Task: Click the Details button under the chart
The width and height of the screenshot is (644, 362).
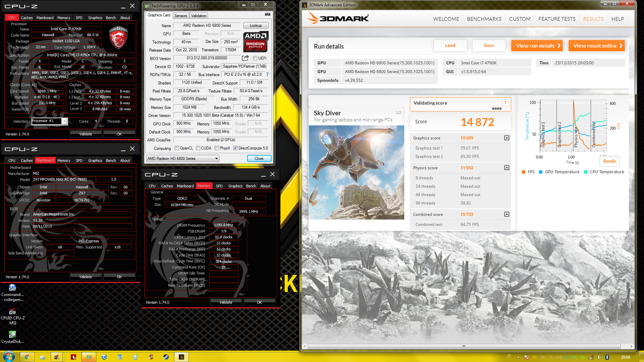Action: (609, 161)
